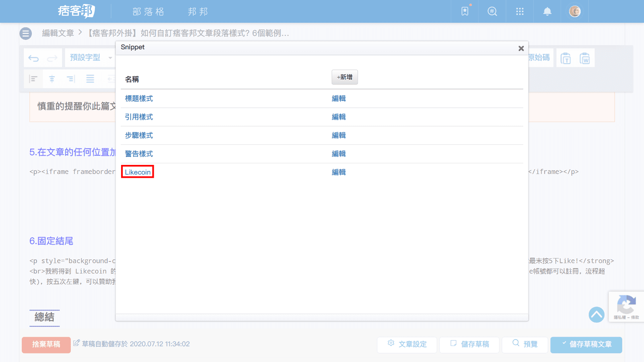Select the paste-as-plain-text clipboard icon
This screenshot has width=644, height=362.
pos(566,58)
